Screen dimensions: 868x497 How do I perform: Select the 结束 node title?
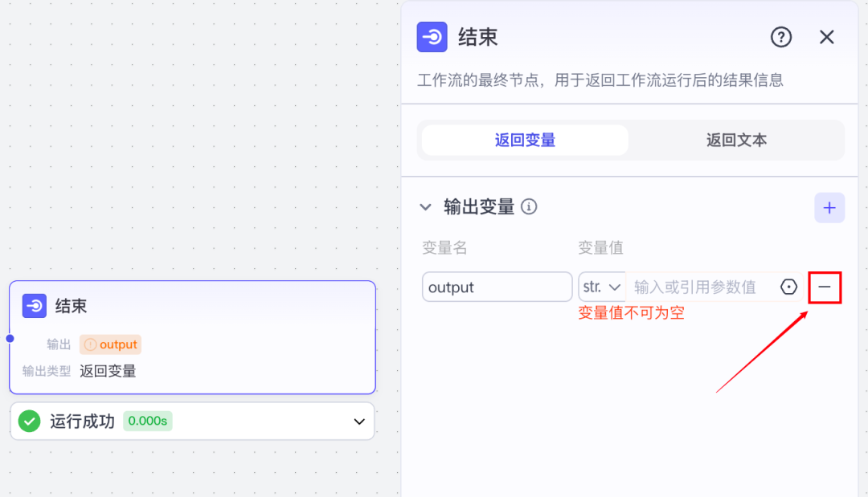click(71, 306)
